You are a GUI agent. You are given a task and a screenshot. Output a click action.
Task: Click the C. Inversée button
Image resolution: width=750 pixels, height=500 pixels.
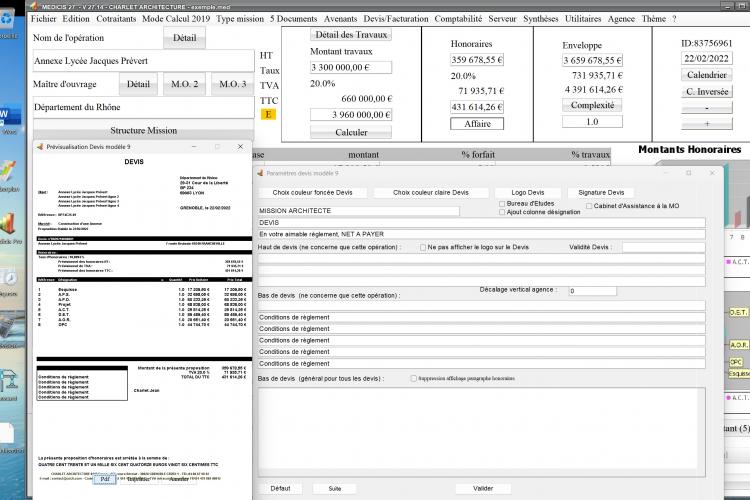[706, 91]
